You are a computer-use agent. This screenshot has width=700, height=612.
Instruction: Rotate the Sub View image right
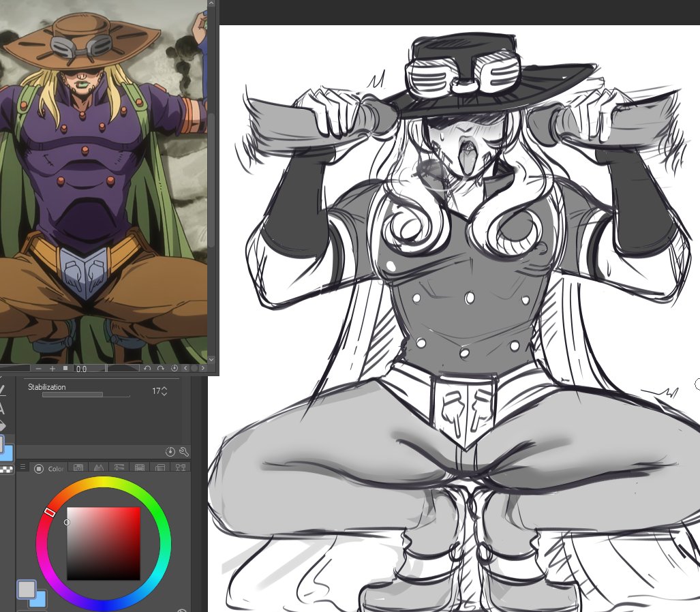161,368
